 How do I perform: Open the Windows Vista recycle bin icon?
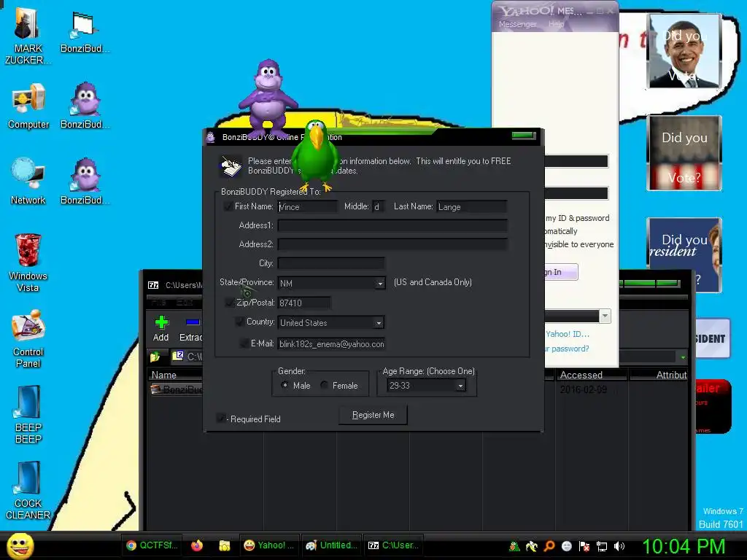[28, 262]
